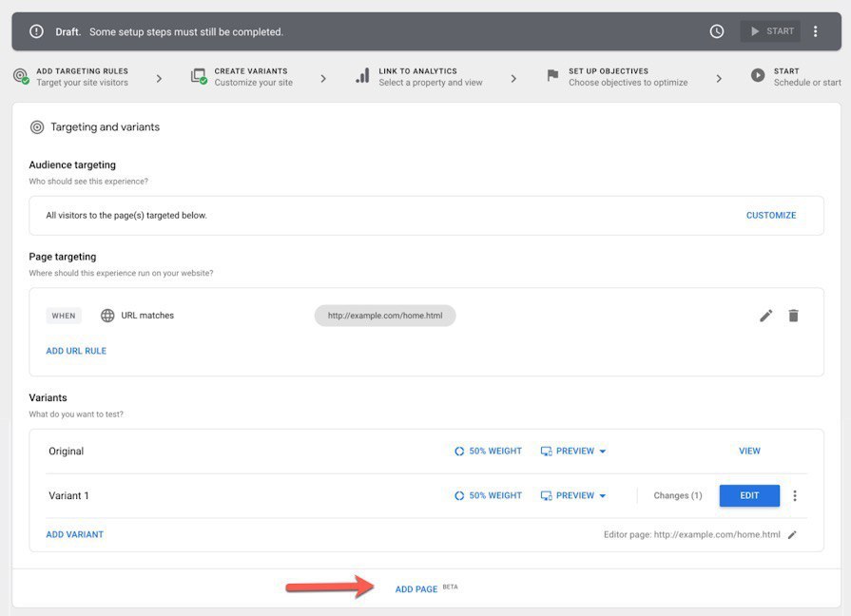851x616 pixels.
Task: Click chevron after Add Targeting Rules step
Action: pyautogui.click(x=159, y=79)
